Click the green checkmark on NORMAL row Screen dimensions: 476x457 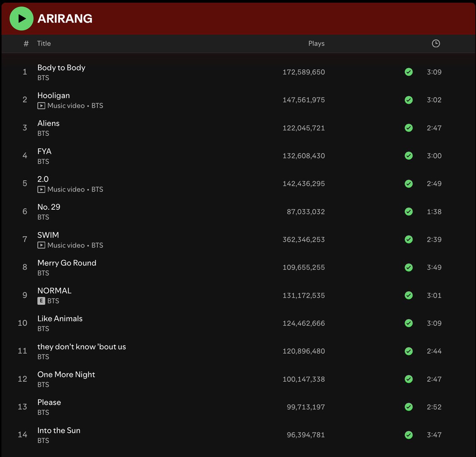coord(409,295)
